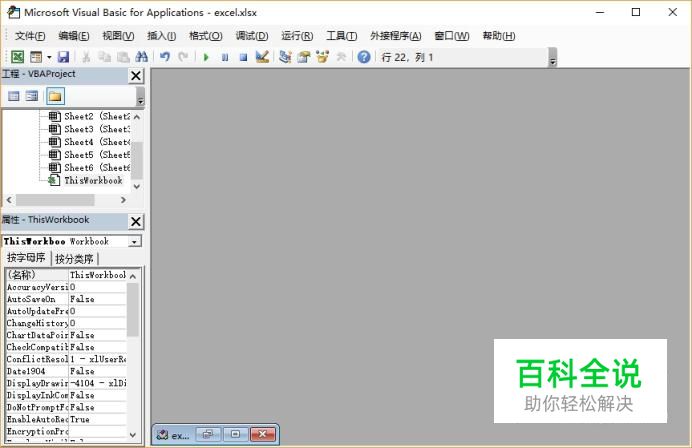This screenshot has width=692, height=448.
Task: Click properties list scroll down arrow
Action: click(133, 435)
